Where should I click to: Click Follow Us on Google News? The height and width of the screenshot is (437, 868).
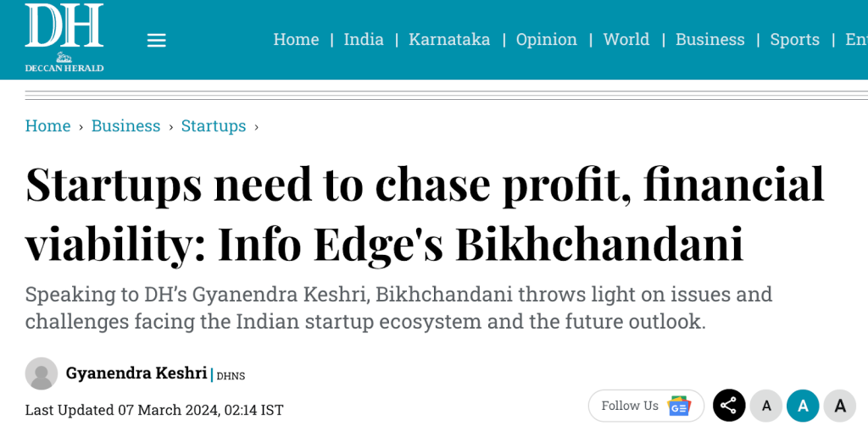click(646, 406)
